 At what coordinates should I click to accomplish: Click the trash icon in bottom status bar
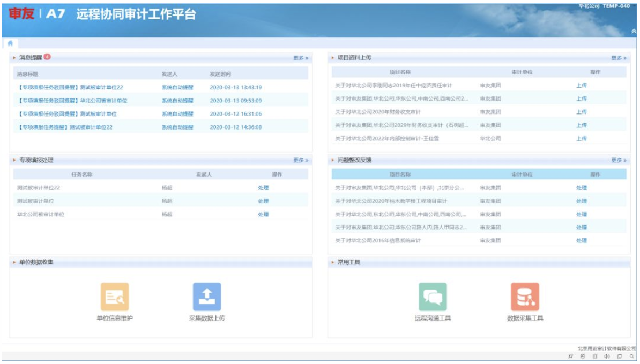pos(594,357)
